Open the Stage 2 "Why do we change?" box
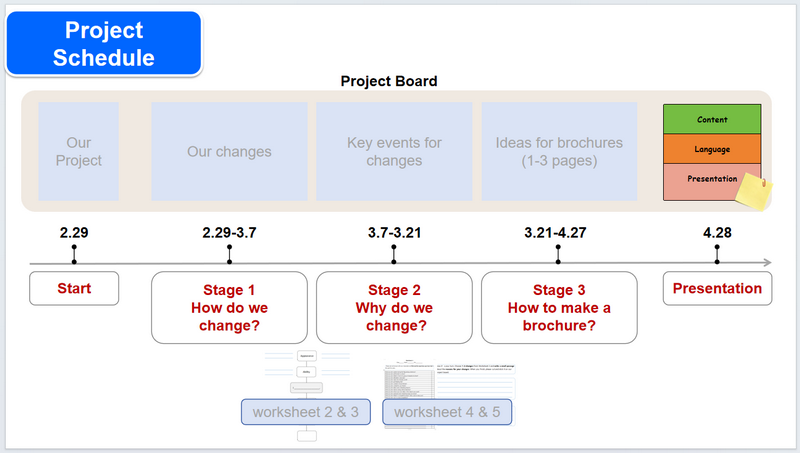Image resolution: width=800 pixels, height=453 pixels. tap(394, 307)
